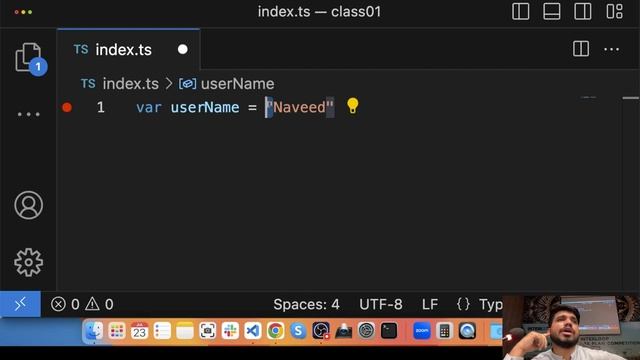Open Reminders from the Dock
Viewport: 640px width, 360px height.
(x=162, y=331)
